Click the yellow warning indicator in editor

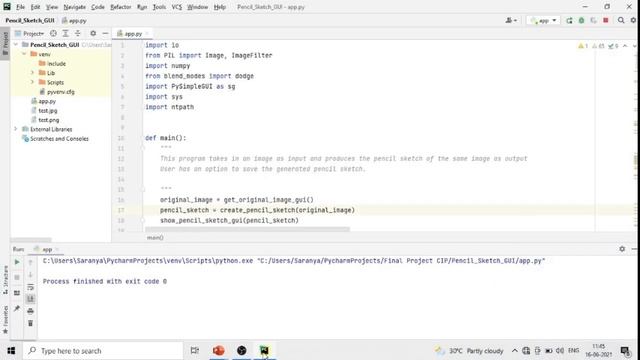click(583, 46)
